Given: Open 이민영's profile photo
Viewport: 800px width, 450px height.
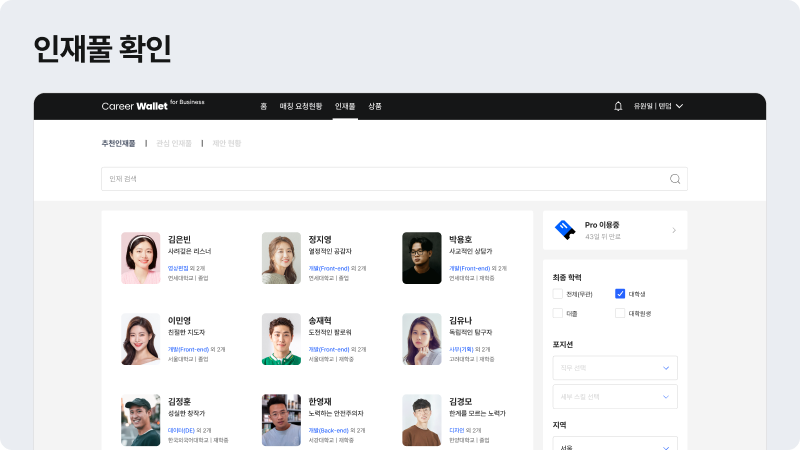Looking at the screenshot, I should 141,339.
